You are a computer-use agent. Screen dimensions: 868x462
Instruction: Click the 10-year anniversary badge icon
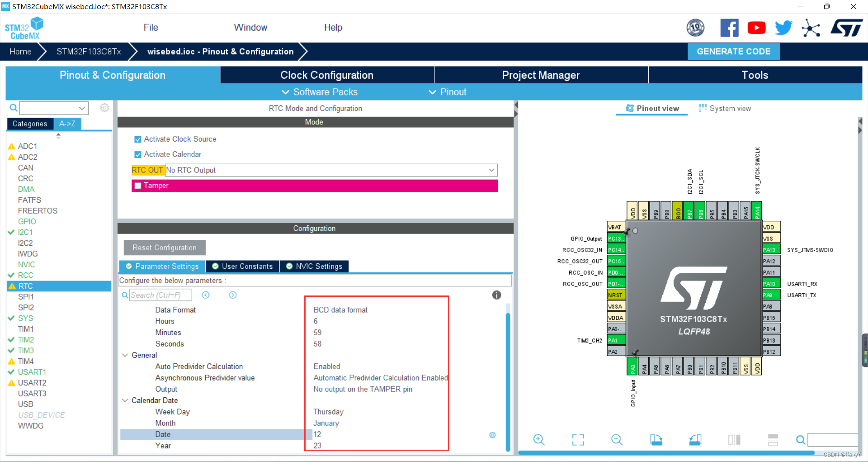pos(695,28)
